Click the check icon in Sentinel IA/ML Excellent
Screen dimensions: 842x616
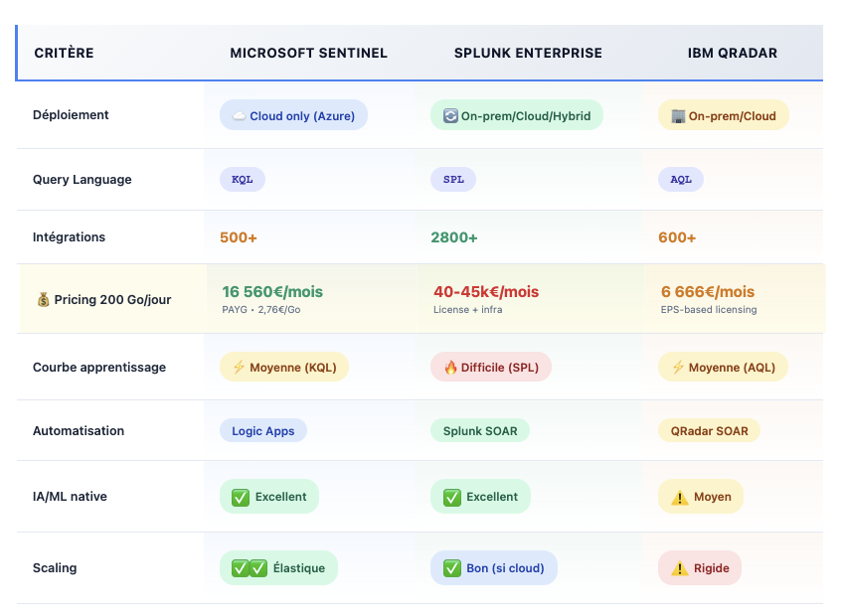click(240, 498)
